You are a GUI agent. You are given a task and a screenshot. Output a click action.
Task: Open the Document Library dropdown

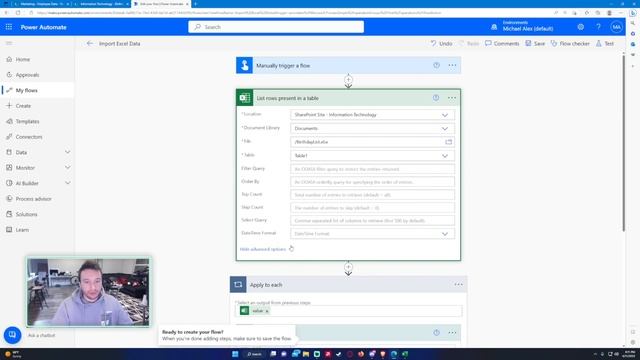pos(372,128)
